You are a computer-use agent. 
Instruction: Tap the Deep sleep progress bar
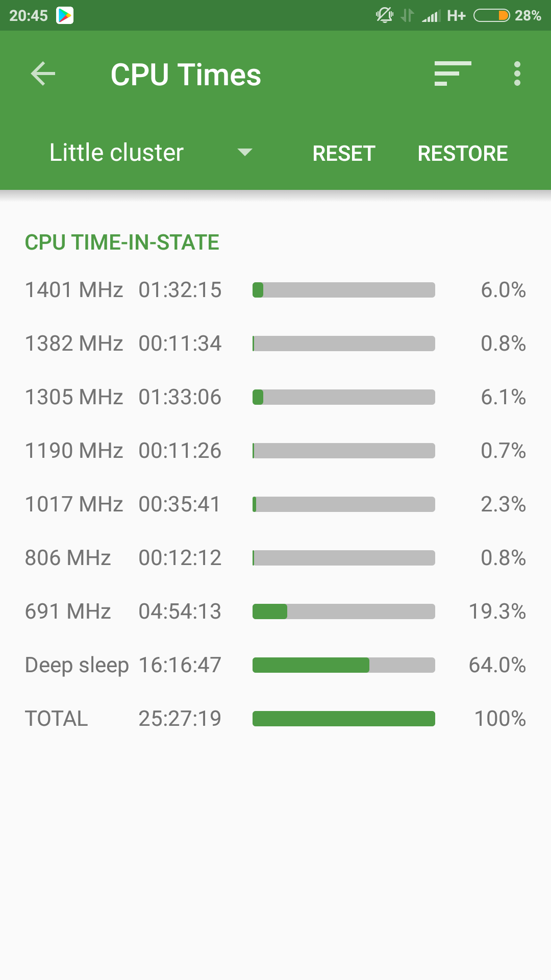(x=343, y=665)
